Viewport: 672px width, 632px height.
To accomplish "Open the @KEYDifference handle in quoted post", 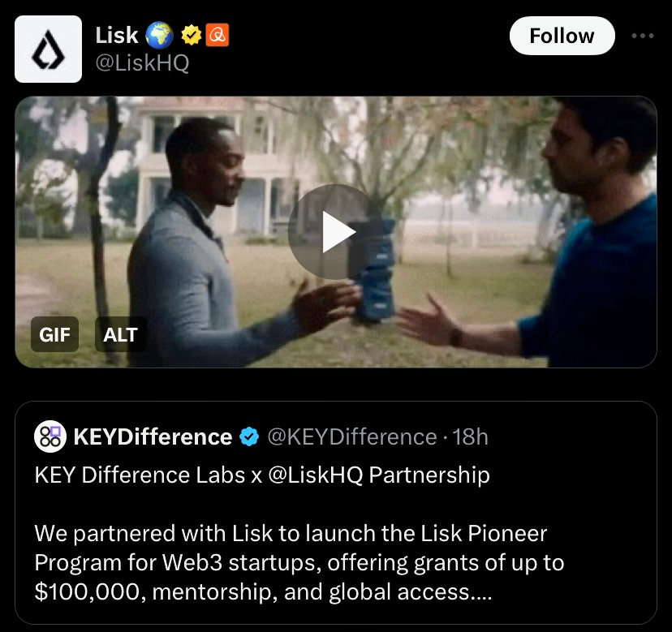I will (x=352, y=436).
